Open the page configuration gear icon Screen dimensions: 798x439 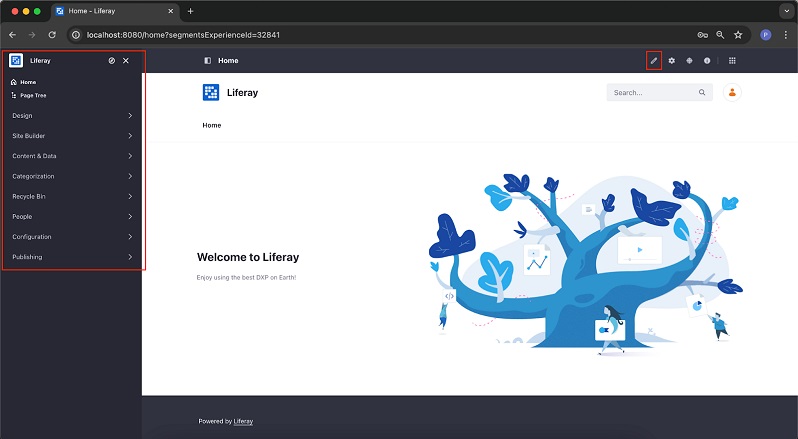[672, 61]
